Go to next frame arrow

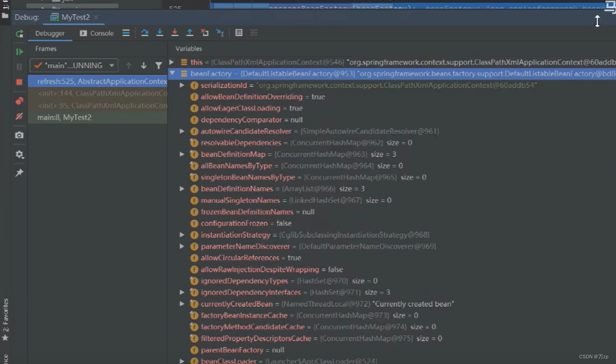tap(144, 66)
